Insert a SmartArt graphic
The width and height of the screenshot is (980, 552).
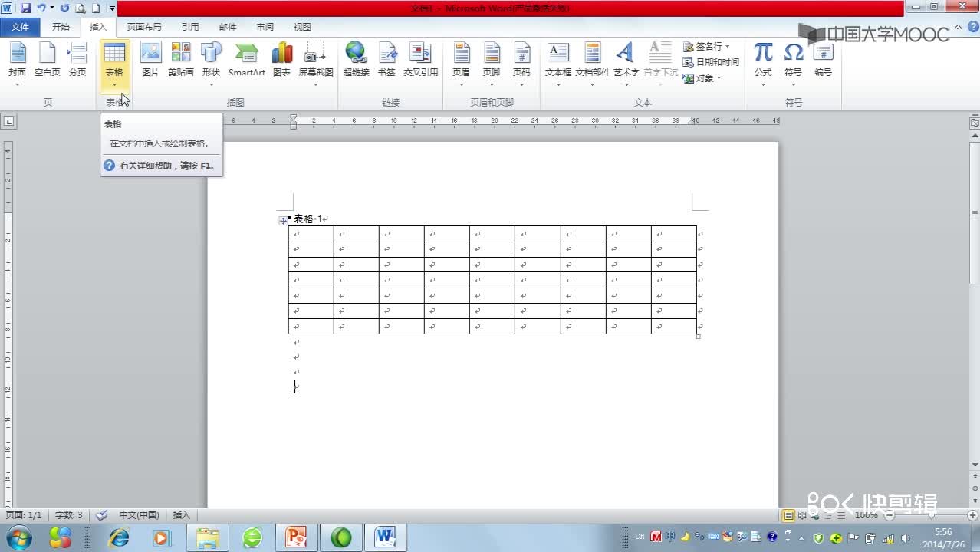coord(247,60)
